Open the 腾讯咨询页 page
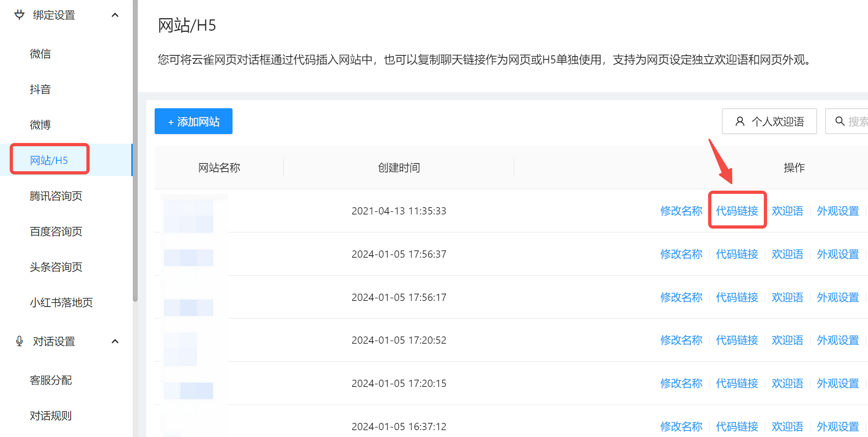This screenshot has width=868, height=437. click(x=56, y=196)
